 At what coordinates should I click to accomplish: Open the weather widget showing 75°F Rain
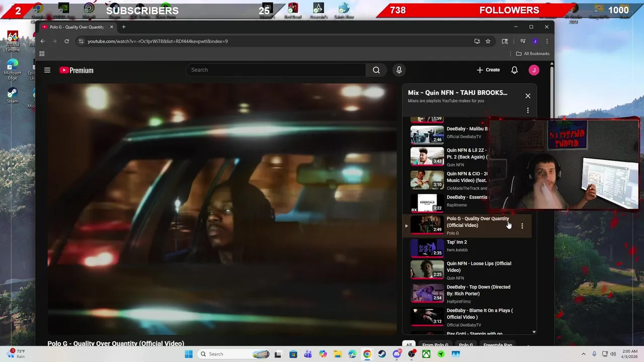tap(16, 354)
